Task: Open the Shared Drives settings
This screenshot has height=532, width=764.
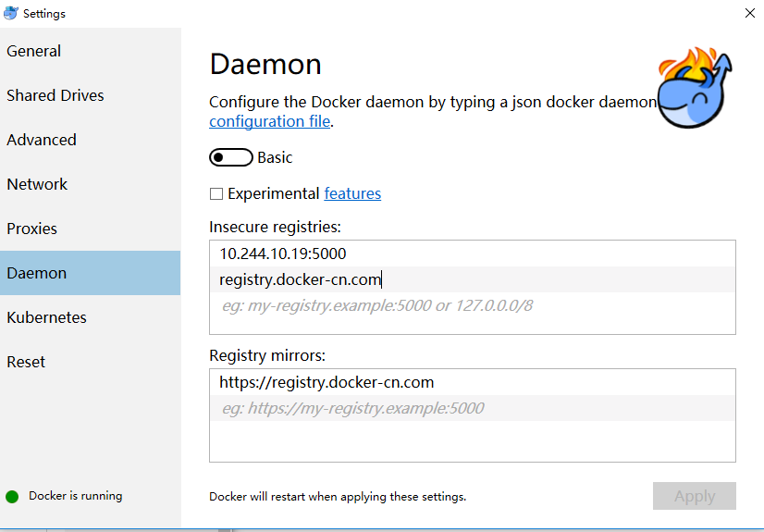Action: pos(90,95)
